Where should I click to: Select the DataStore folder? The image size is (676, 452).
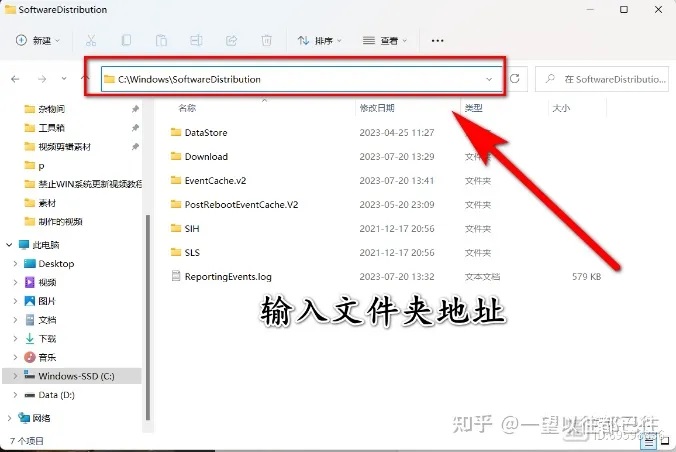pos(206,132)
